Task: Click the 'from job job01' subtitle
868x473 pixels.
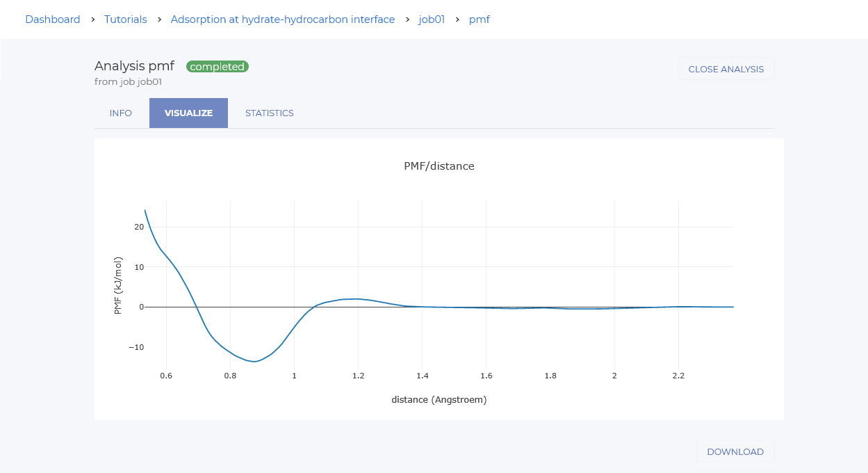Action: [128, 82]
